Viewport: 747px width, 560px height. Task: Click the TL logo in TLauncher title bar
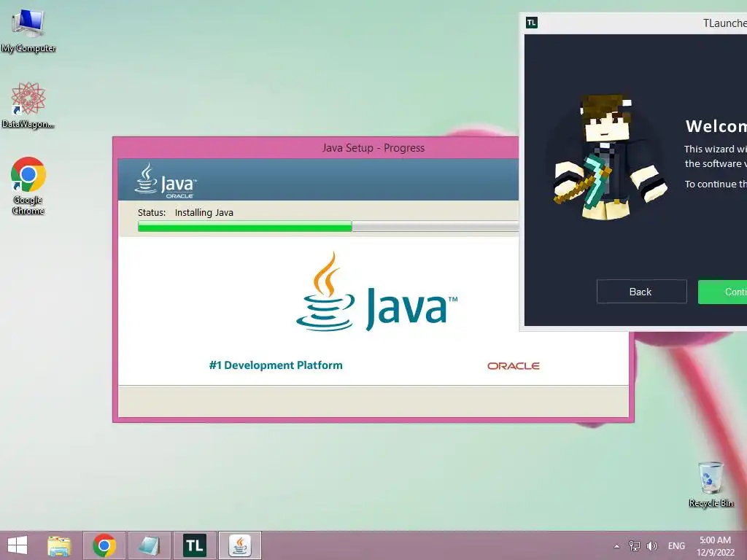pyautogui.click(x=532, y=23)
